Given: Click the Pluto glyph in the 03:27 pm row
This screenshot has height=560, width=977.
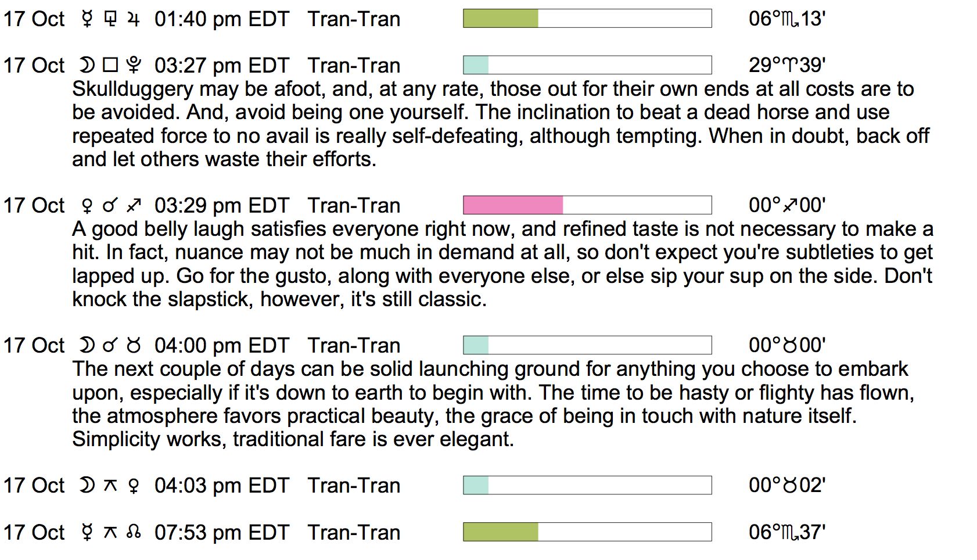Looking at the screenshot, I should 134,65.
